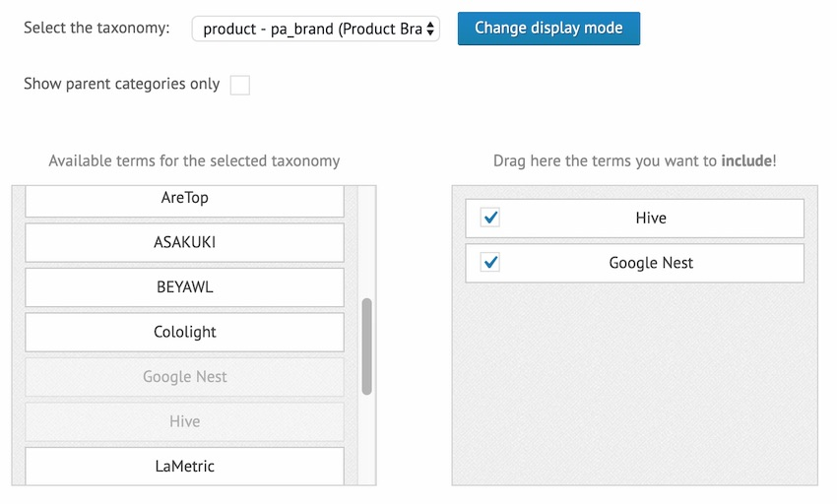Click the 'Show parent categories only' label
This screenshot has height=504, width=837.
(121, 84)
